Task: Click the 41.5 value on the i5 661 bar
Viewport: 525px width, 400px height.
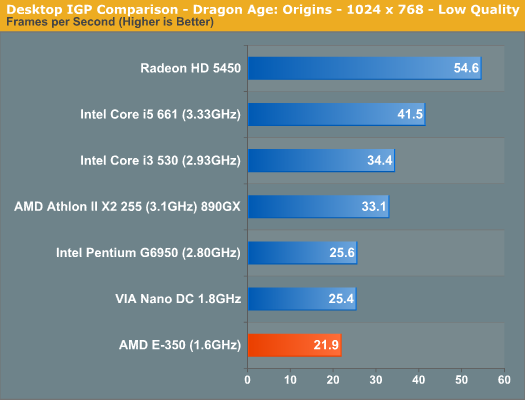Action: (410, 114)
